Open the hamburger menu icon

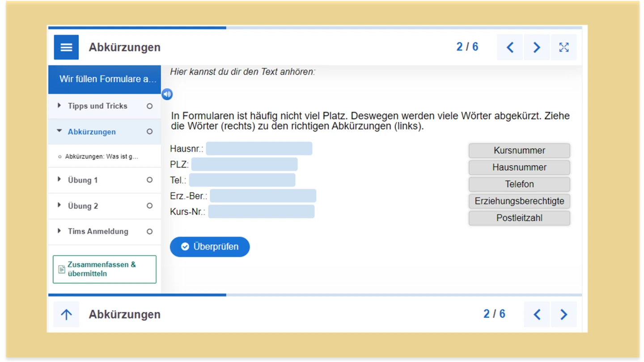[66, 47]
